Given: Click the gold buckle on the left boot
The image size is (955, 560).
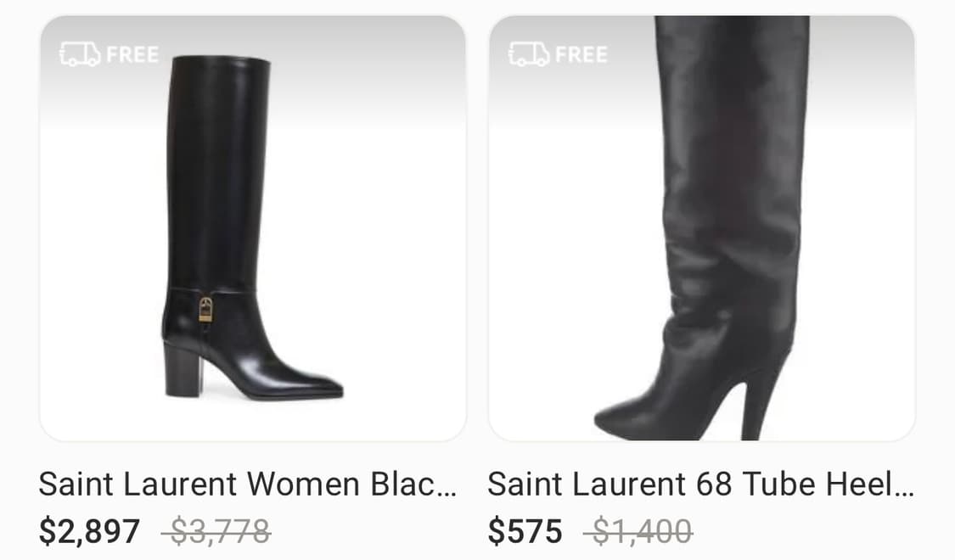Looking at the screenshot, I should 206,310.
